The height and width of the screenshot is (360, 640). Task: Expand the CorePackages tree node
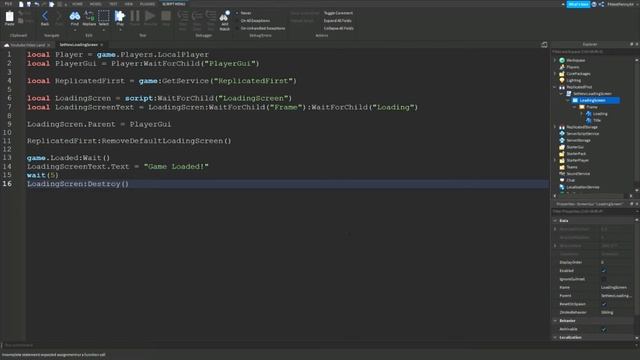pyautogui.click(x=555, y=74)
